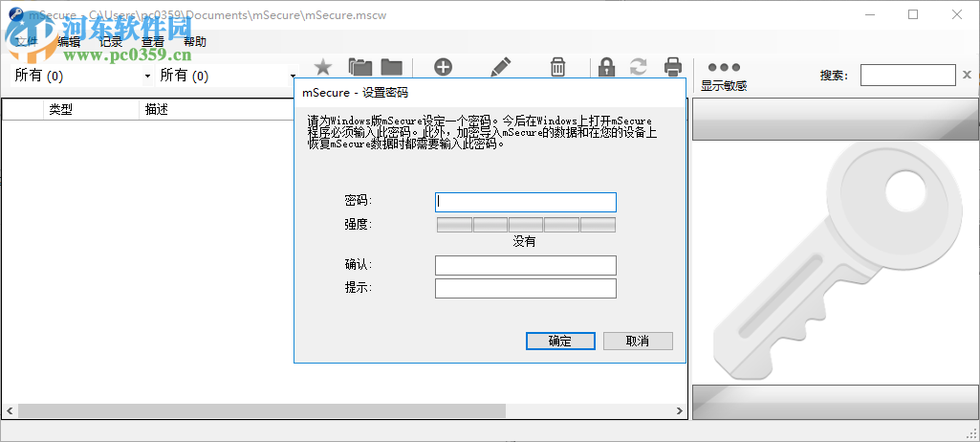980x442 pixels.
Task: Click the single folder toolbar icon
Action: (392, 68)
